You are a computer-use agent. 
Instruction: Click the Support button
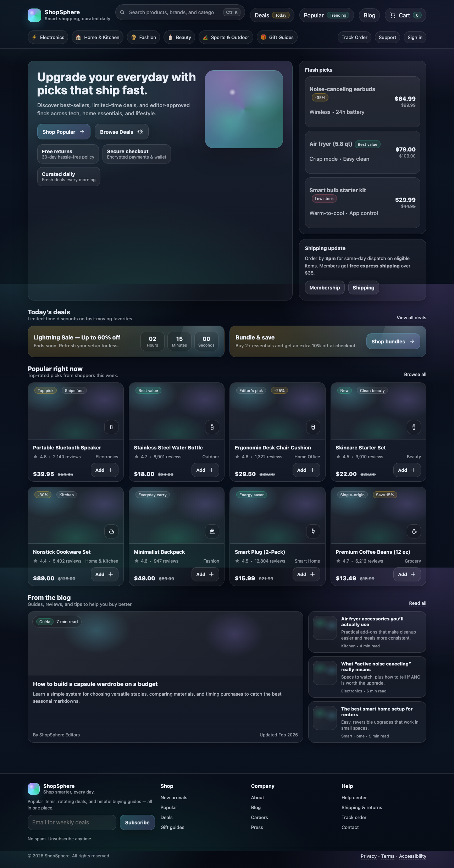click(x=387, y=37)
